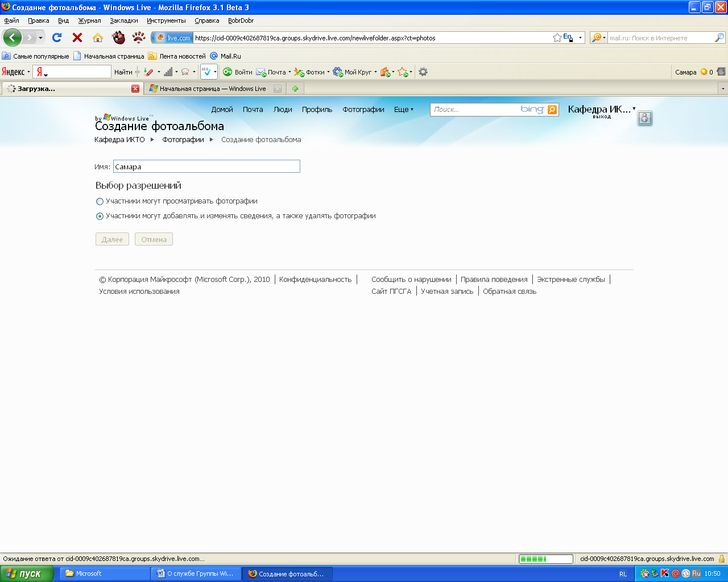
Task: Open the Закладки menu
Action: pyautogui.click(x=124, y=20)
